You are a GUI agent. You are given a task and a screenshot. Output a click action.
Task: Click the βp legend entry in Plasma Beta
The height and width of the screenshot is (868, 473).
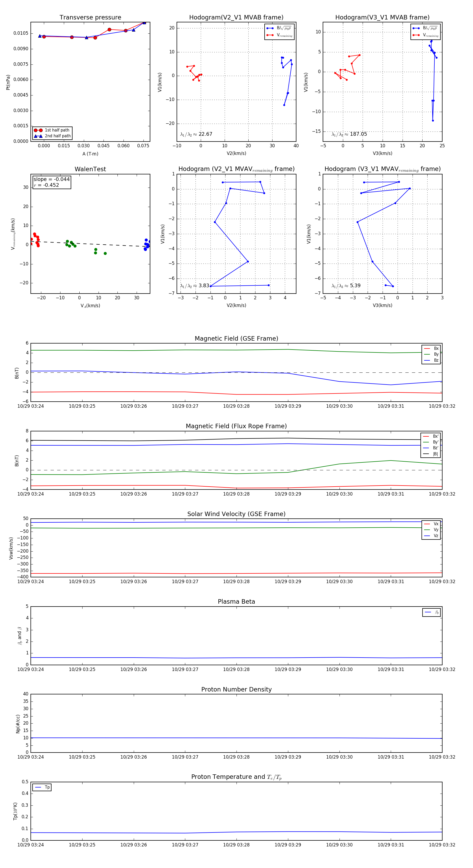point(431,612)
